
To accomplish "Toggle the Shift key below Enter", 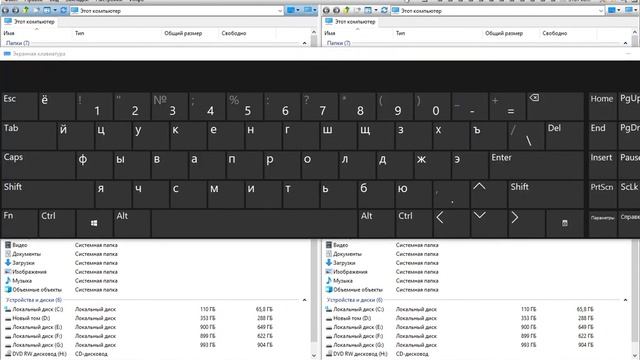I will point(546,194).
